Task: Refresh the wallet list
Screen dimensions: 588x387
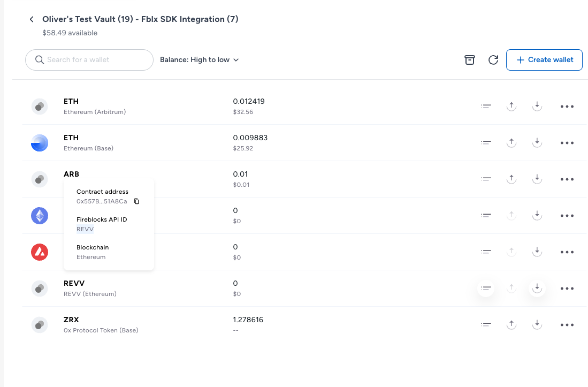Action: click(x=493, y=60)
